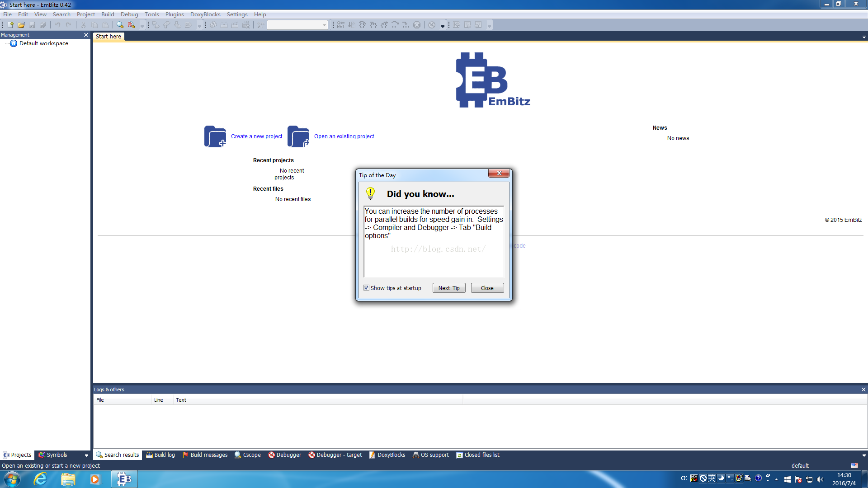Open the File menu
868x488 pixels.
(x=8, y=14)
